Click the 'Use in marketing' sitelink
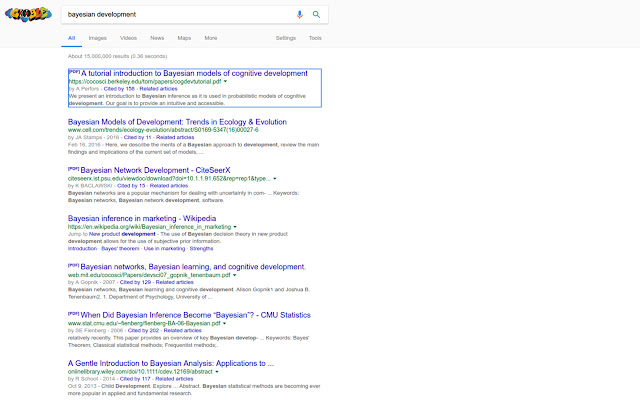Image resolution: width=640 pixels, height=400 pixels. (164, 249)
